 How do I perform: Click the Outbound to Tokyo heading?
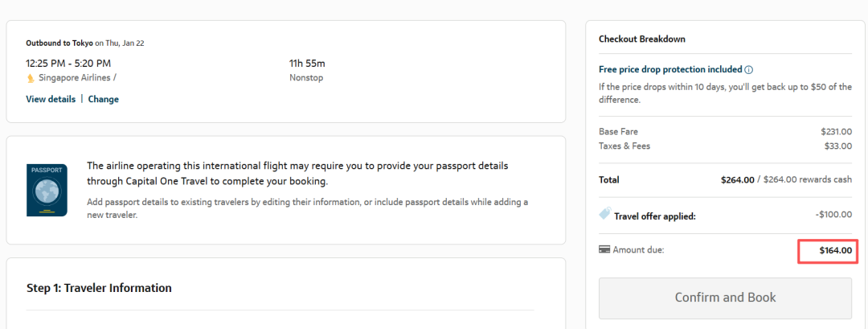[x=59, y=43]
